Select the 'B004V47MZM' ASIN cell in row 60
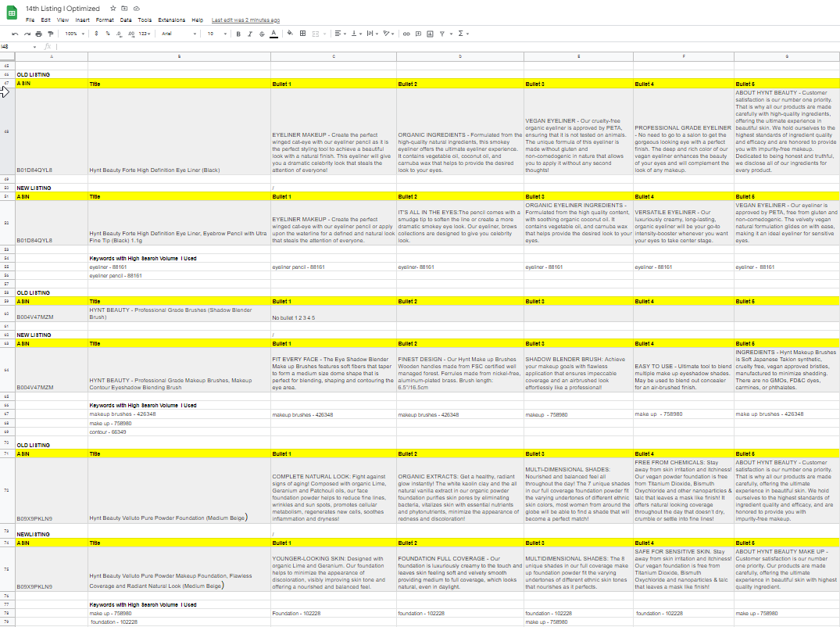 [52, 313]
